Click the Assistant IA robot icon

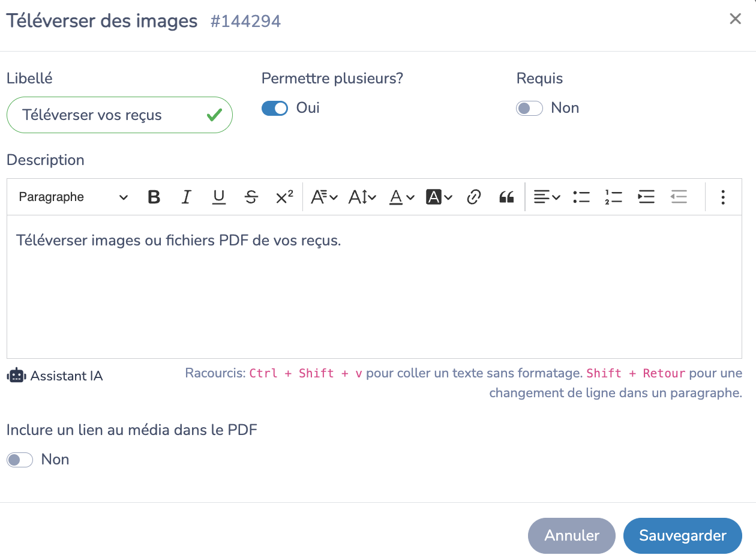[x=16, y=376]
